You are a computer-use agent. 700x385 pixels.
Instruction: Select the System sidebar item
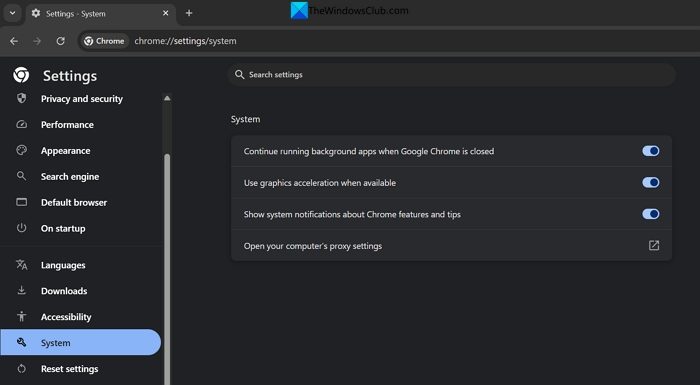click(80, 343)
